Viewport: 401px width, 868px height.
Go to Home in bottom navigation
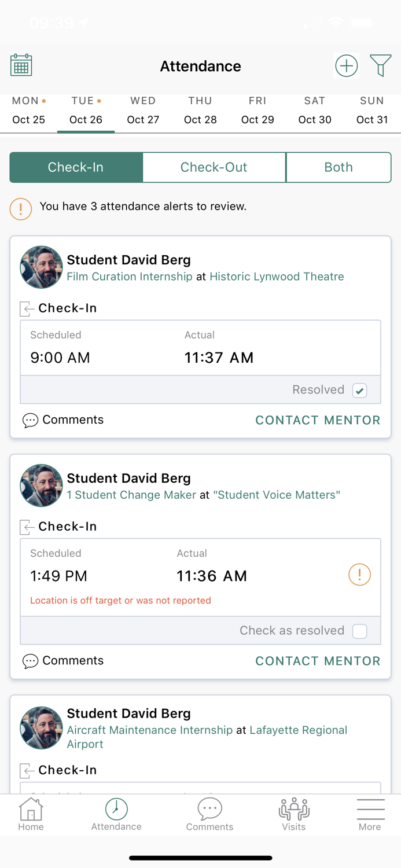[x=31, y=815]
